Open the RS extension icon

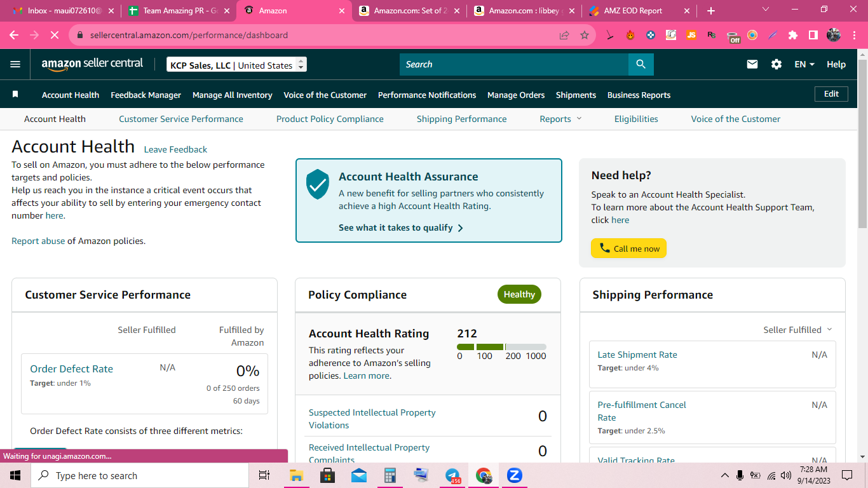[x=712, y=35]
